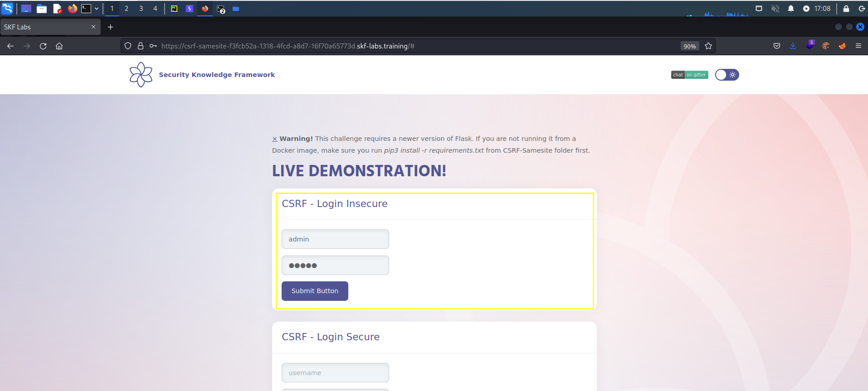Close the SKF Labs tab

point(93,27)
